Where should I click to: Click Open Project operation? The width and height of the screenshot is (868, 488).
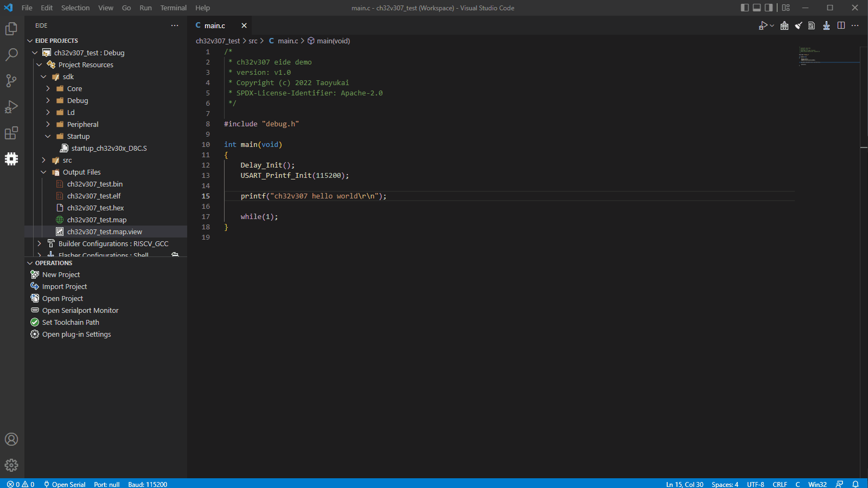106,298
